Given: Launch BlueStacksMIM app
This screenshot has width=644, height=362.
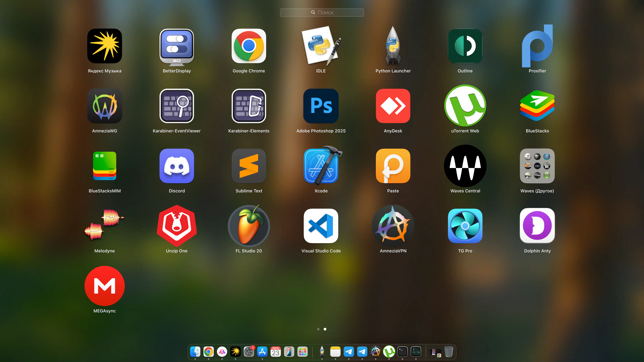Looking at the screenshot, I should point(104,166).
